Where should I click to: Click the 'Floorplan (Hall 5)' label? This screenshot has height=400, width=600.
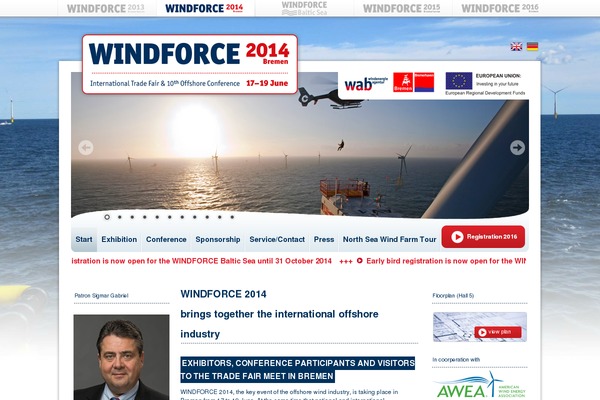[453, 296]
